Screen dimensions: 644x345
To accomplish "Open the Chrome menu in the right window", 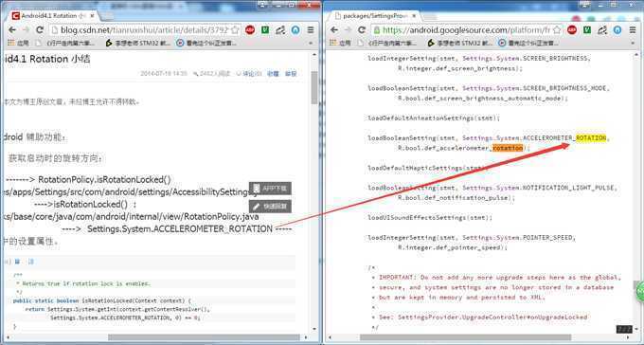I will click(633, 29).
